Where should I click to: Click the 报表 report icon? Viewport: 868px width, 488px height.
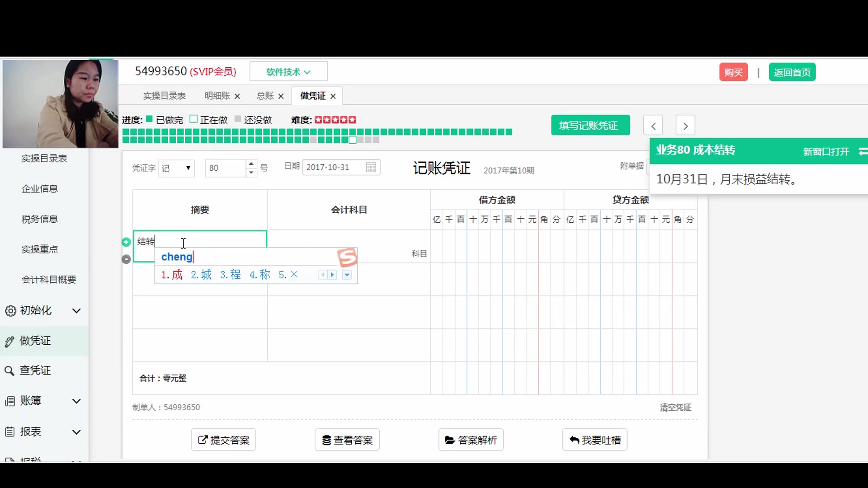coord(9,432)
